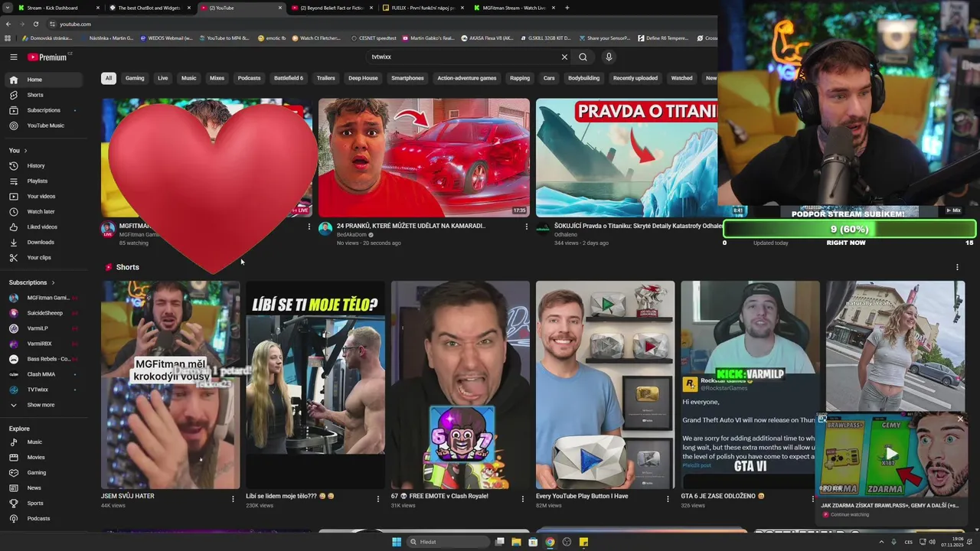Click Chrome icon in taskbar
This screenshot has width=980, height=551.
click(550, 542)
